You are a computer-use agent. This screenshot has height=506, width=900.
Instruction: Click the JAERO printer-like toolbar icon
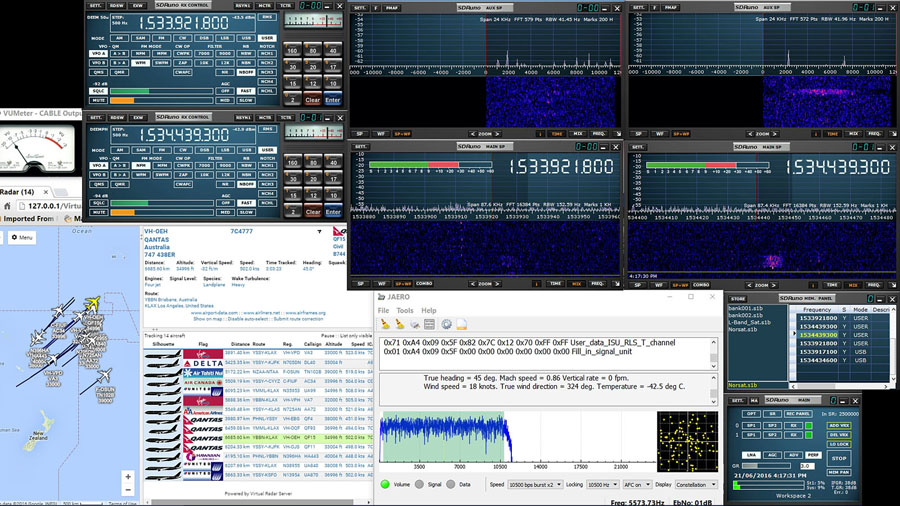pos(414,325)
